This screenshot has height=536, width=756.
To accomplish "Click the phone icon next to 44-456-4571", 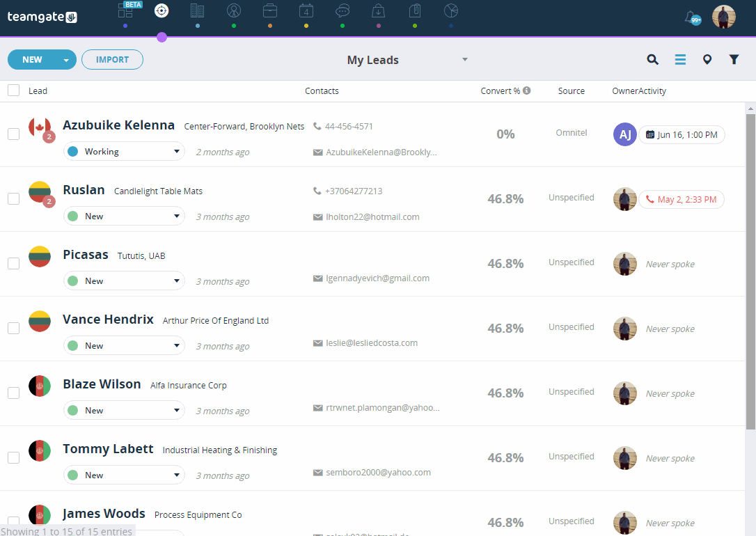I will 317,126.
